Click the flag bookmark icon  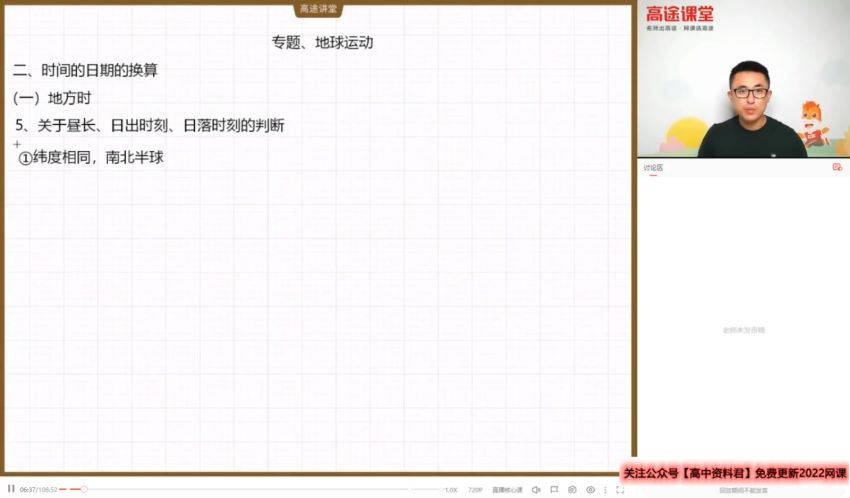tap(554, 490)
